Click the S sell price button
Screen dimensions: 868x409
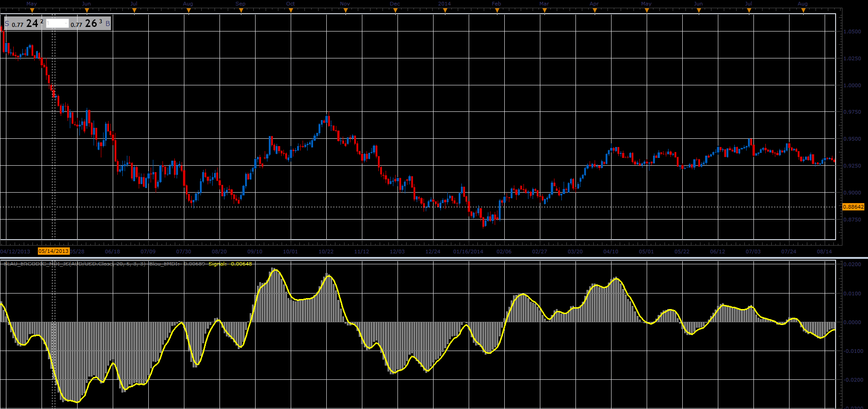[24, 23]
